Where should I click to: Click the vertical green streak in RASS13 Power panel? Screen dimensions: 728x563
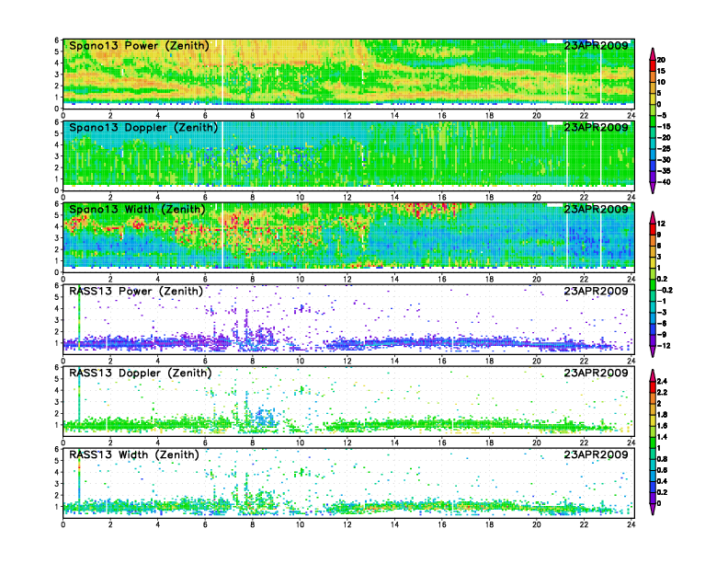coord(79,318)
